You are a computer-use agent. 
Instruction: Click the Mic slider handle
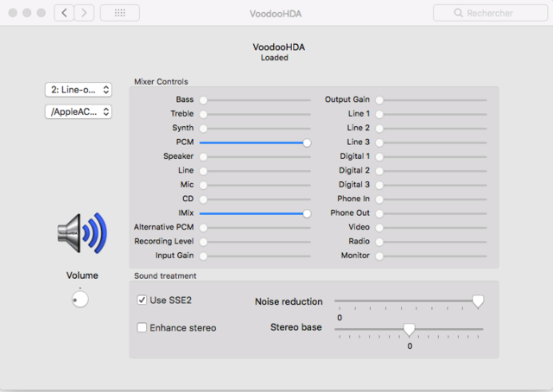coord(203,186)
